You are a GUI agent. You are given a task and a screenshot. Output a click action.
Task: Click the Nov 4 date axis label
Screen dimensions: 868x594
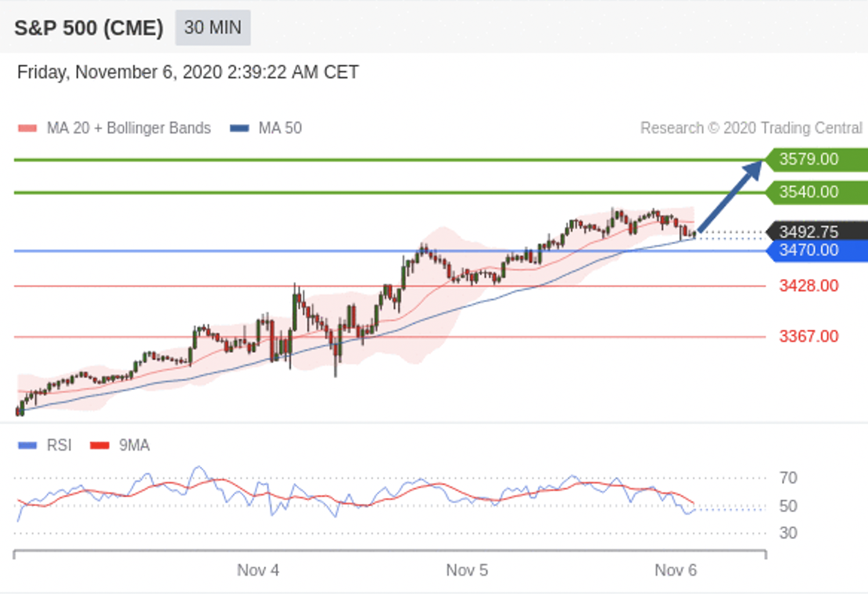258,570
